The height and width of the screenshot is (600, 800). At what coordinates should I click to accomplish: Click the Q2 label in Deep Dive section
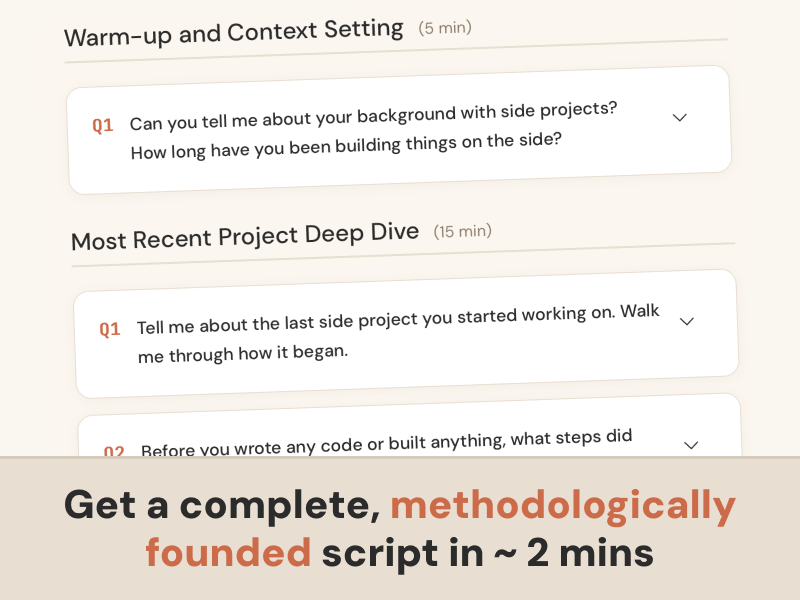[x=114, y=450]
